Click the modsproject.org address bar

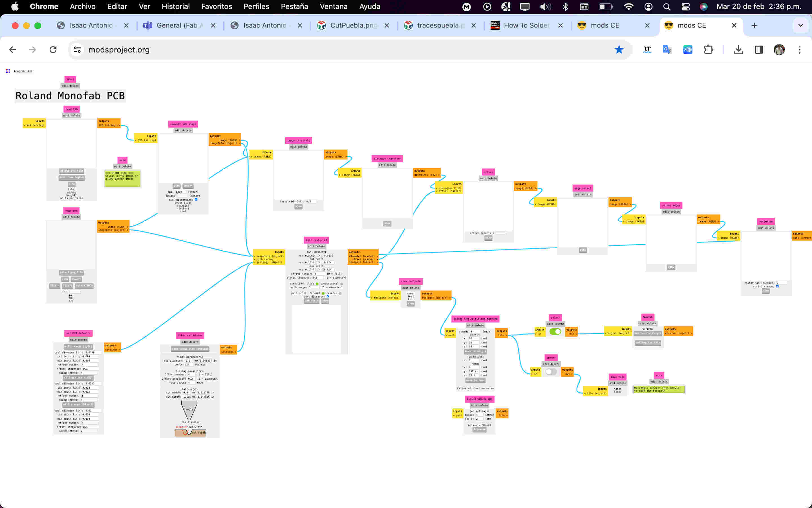pyautogui.click(x=349, y=50)
